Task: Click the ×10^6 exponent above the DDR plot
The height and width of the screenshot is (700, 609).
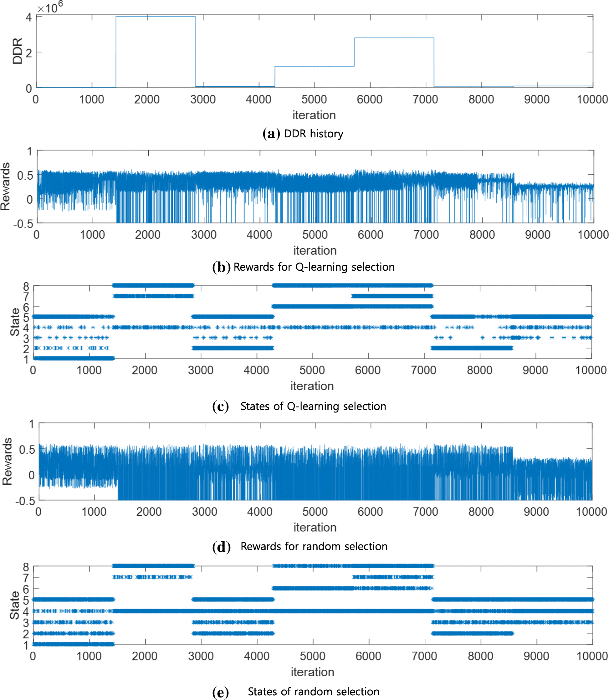Action: point(50,8)
